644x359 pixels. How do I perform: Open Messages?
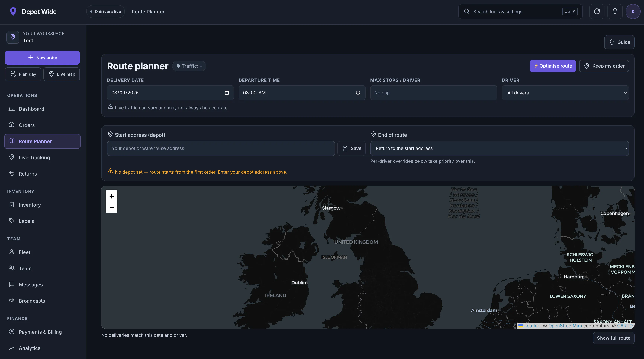(x=42, y=285)
